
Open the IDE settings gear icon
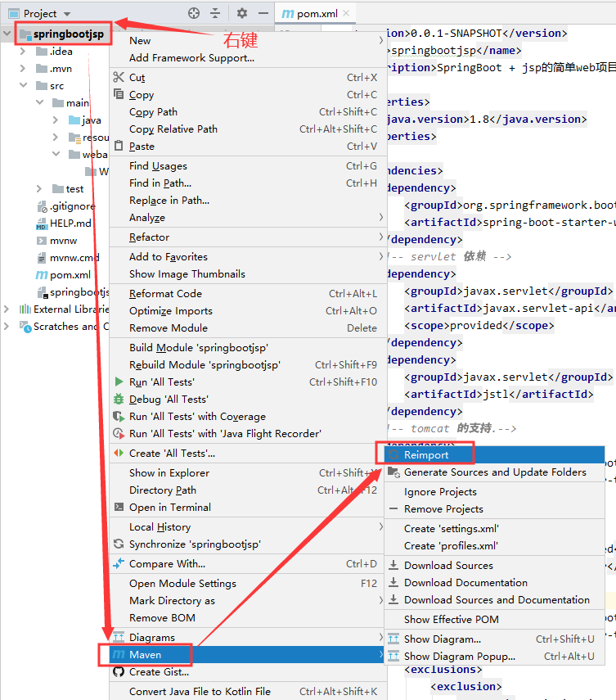point(240,14)
